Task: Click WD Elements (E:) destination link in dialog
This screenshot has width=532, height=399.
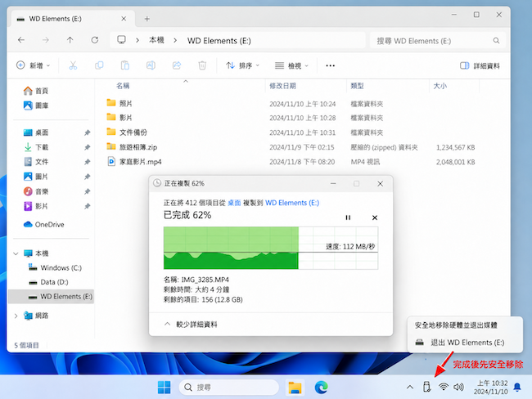Action: 292,203
